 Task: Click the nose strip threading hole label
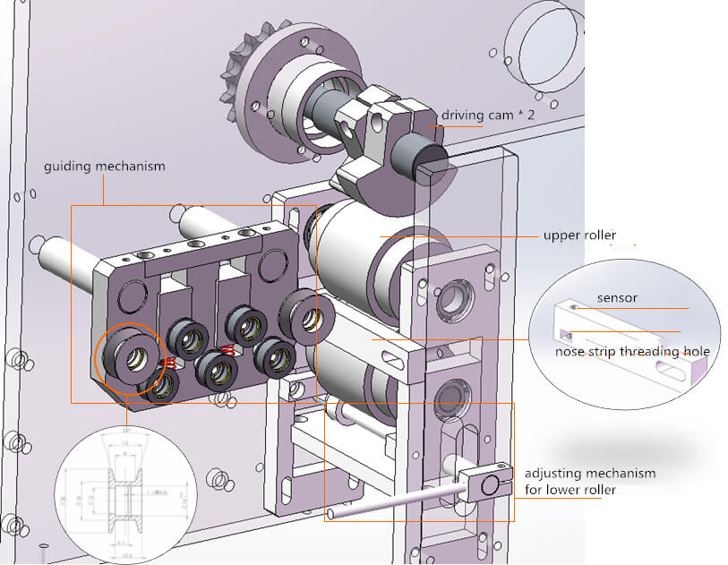click(632, 353)
